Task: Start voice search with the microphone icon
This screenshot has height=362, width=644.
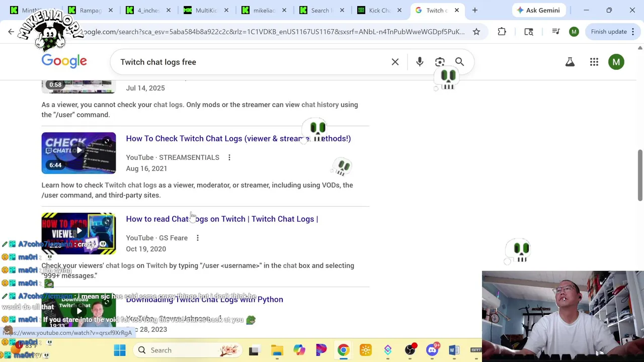Action: tap(420, 62)
